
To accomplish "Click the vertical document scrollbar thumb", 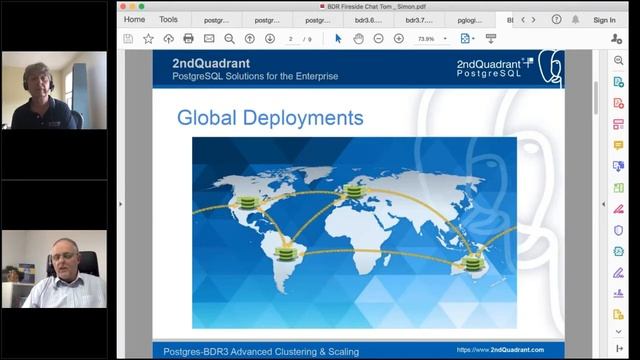I will [x=596, y=98].
